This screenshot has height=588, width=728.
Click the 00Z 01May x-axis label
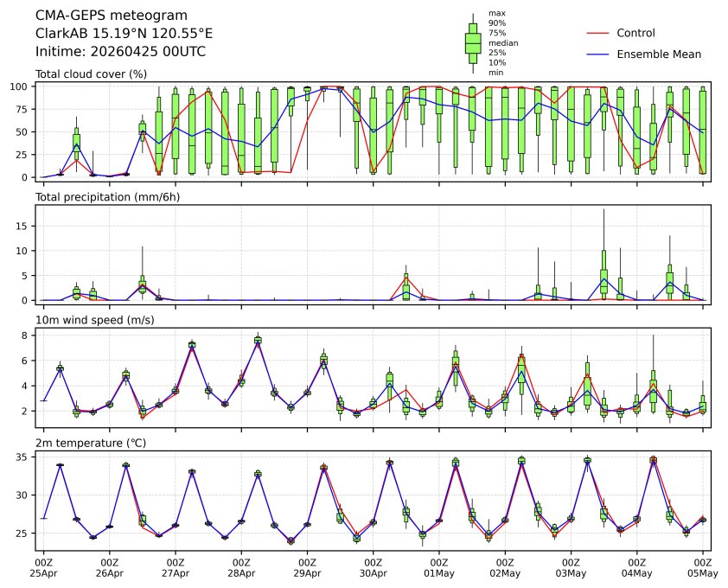pyautogui.click(x=439, y=567)
